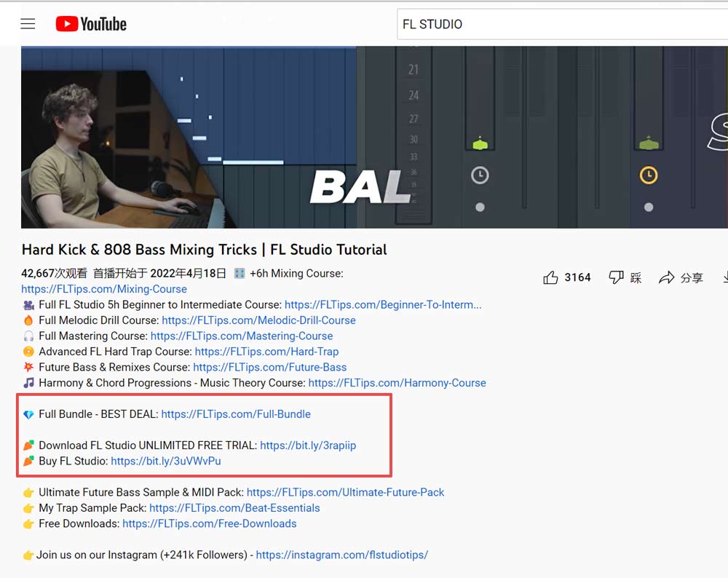Click the thumbs-down dislike icon
The height and width of the screenshot is (578, 728).
point(616,277)
